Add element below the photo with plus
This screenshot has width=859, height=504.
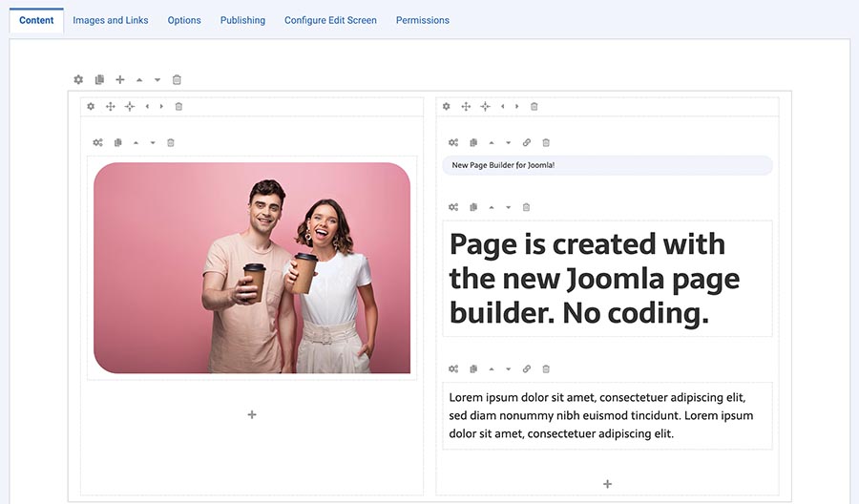tap(252, 414)
